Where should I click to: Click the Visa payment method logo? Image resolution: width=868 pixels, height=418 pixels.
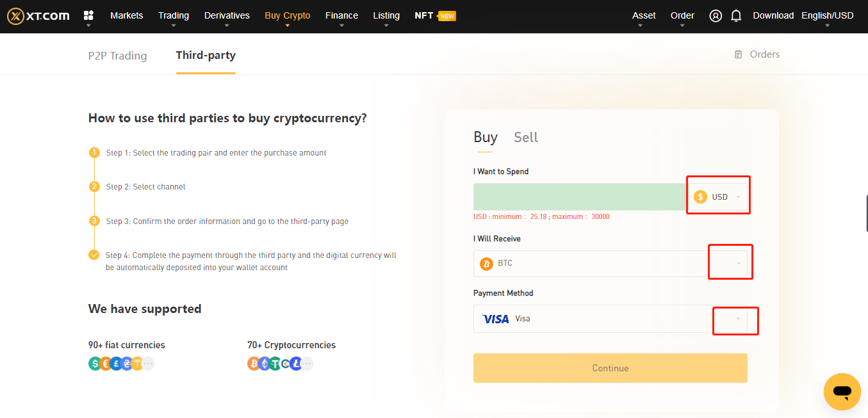coord(495,318)
